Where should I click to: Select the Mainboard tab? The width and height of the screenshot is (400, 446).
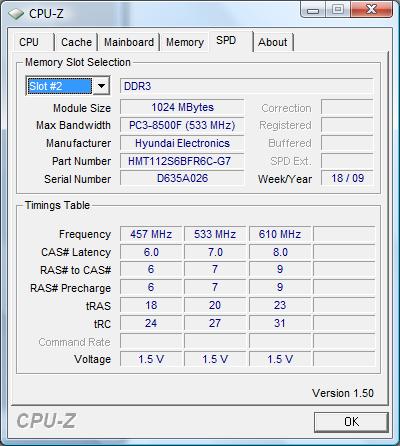(x=129, y=42)
